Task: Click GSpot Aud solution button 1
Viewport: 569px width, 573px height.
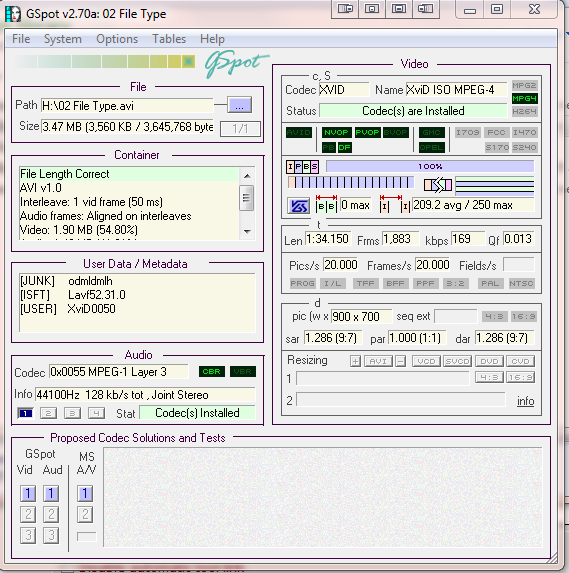Action: tap(51, 494)
